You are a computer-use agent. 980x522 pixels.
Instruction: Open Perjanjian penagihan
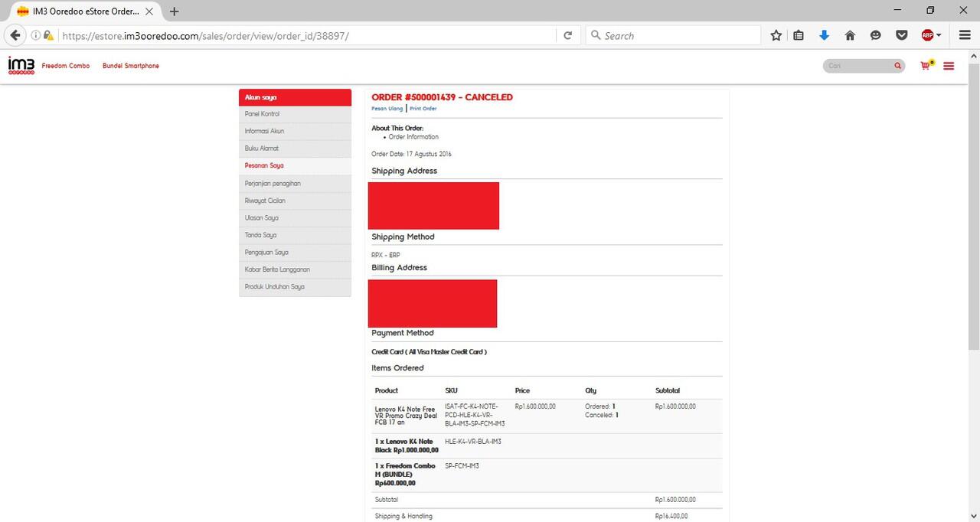(x=295, y=184)
